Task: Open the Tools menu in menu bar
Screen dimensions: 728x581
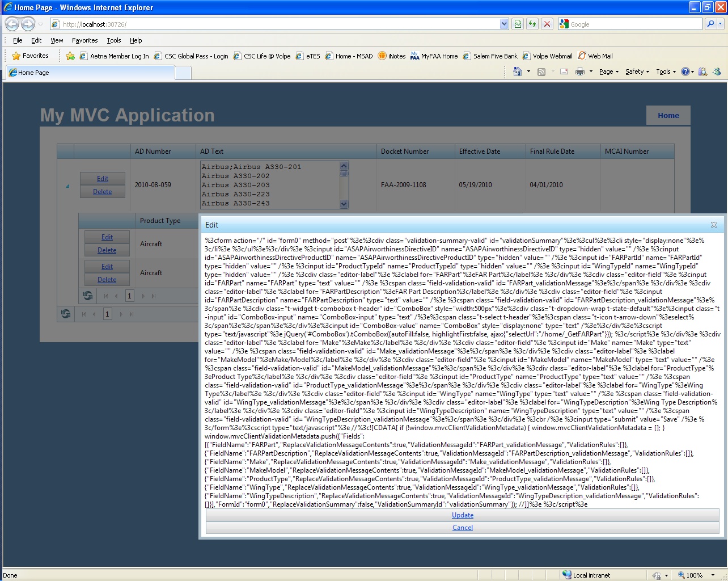Action: 114,40
